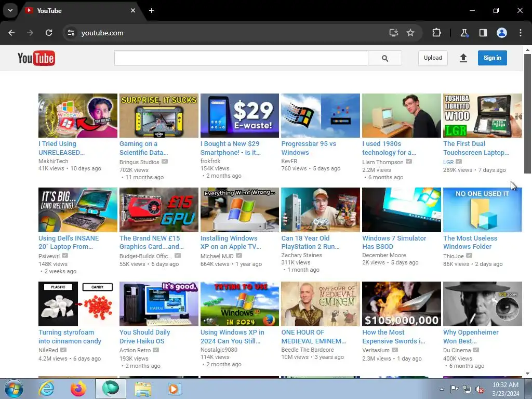Launch Internet Explorer from taskbar
532x399 pixels.
(x=46, y=389)
